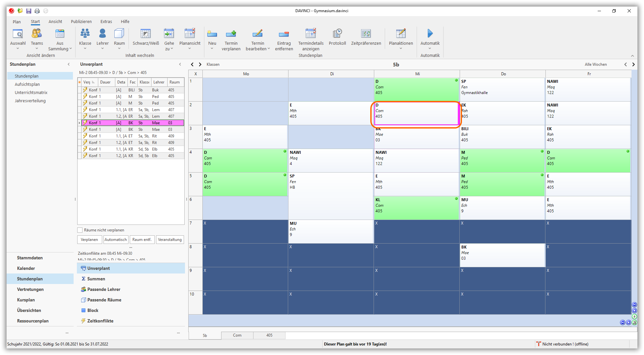Expand the Planansicht dropdown
Image resolution: width=644 pixels, height=355 pixels.
[190, 49]
